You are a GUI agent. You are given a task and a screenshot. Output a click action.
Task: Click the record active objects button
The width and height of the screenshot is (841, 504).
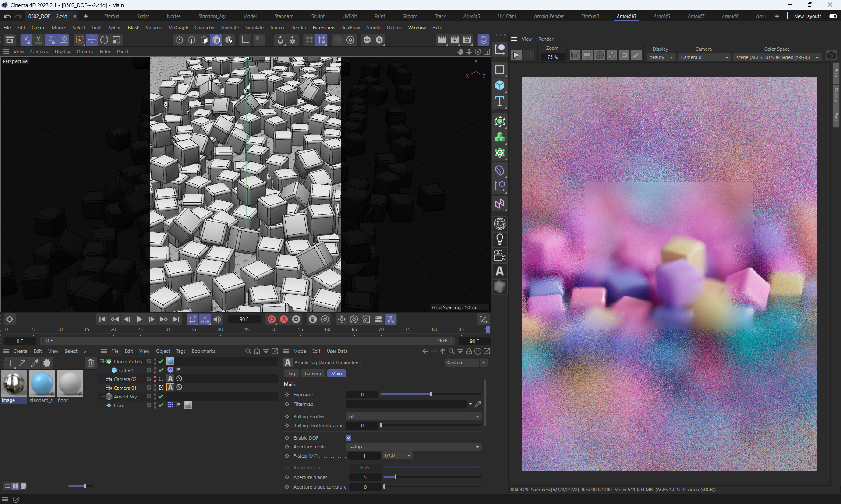272,319
